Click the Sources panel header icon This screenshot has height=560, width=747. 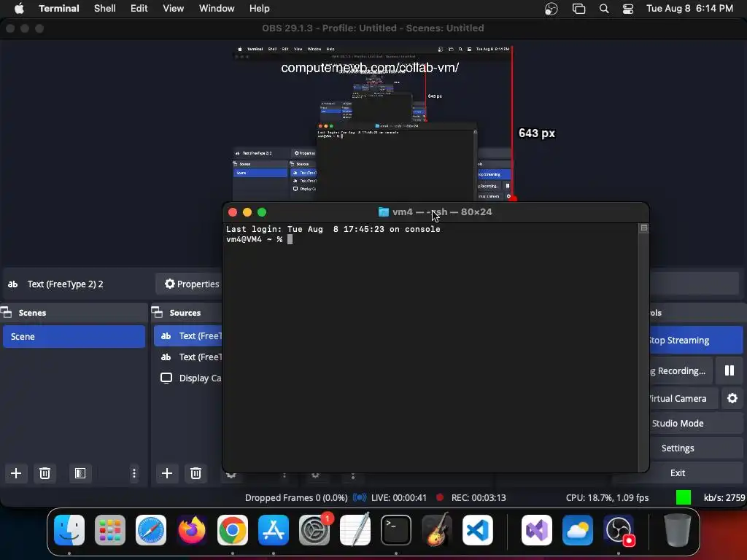pos(158,312)
